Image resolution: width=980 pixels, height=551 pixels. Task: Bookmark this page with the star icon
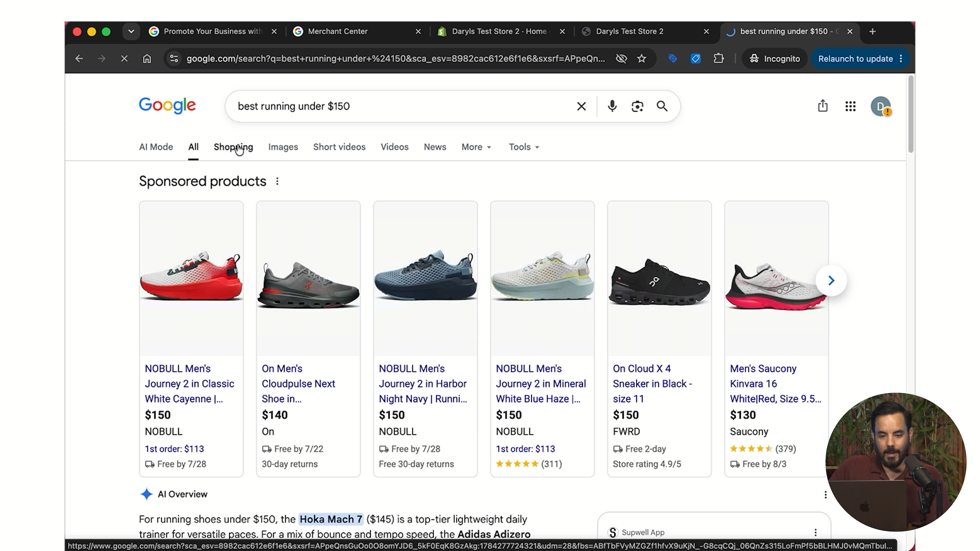tap(642, 59)
